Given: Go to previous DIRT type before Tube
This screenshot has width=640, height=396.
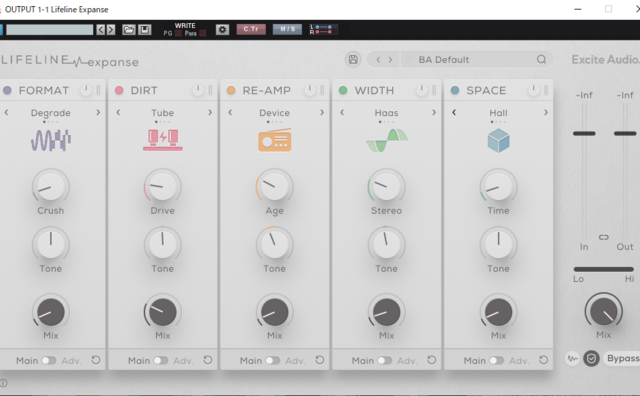Looking at the screenshot, I should (x=118, y=112).
